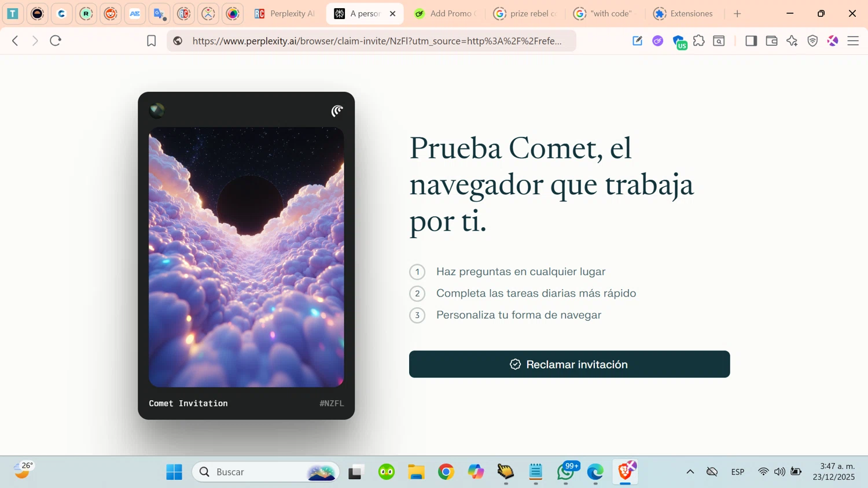
Task: Open Microsoft Edge from the taskbar
Action: pyautogui.click(x=595, y=472)
